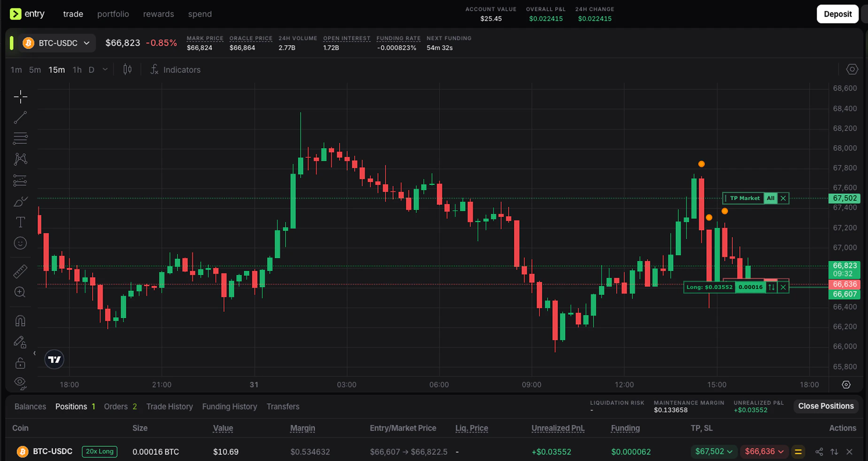Image resolution: width=868 pixels, height=461 pixels.
Task: Click the Funding column header
Action: [x=625, y=428]
